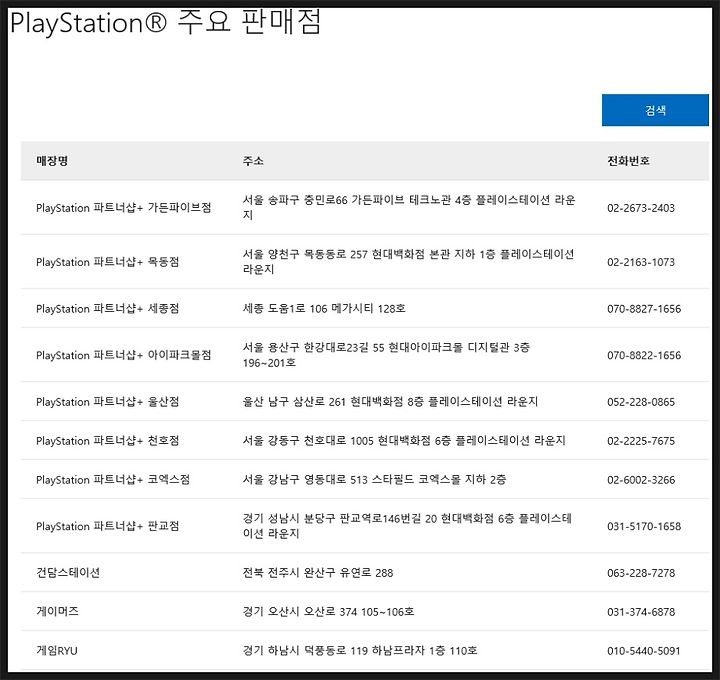This screenshot has height=680, width=720.
Task: Click the 세종 도움1로 106 메가시티 address
Action: 324,308
